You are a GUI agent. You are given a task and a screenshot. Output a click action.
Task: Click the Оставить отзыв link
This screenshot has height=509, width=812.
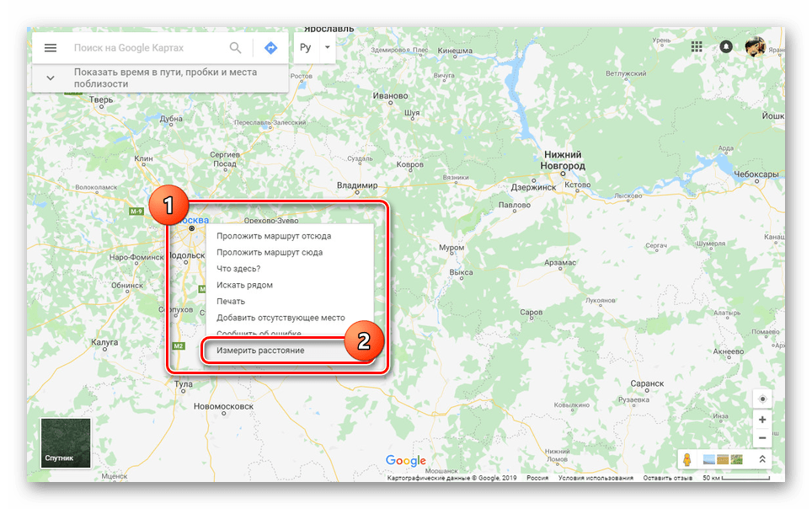point(667,478)
